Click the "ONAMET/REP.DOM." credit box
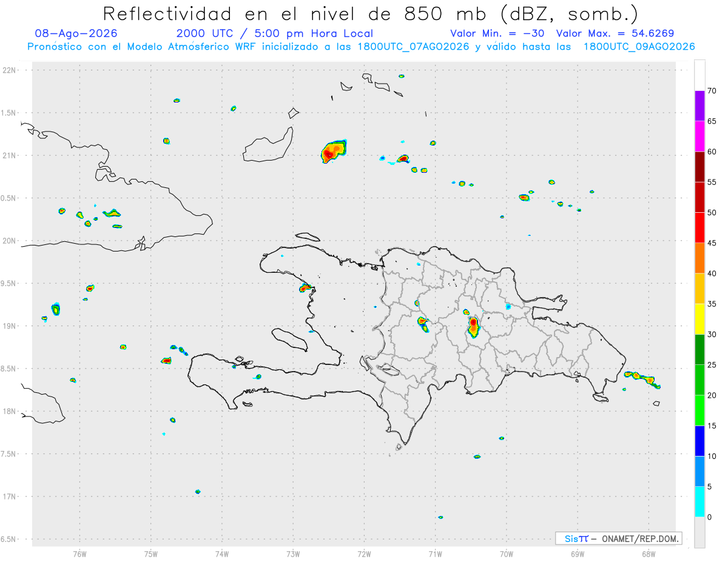The image size is (728, 562). [x=618, y=538]
